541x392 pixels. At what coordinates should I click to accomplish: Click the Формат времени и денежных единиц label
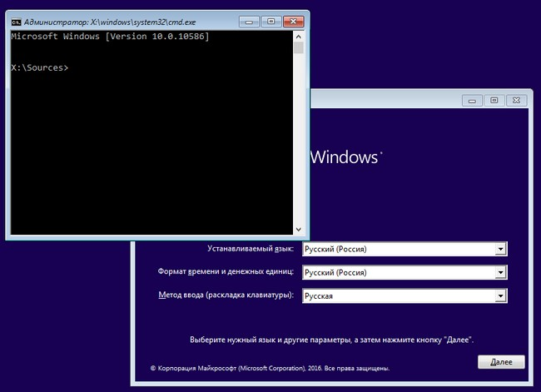point(226,271)
